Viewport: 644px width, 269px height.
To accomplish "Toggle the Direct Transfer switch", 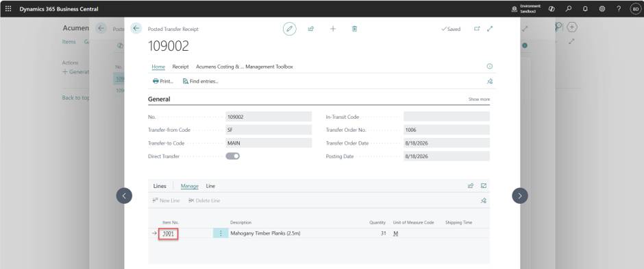I will coord(232,156).
